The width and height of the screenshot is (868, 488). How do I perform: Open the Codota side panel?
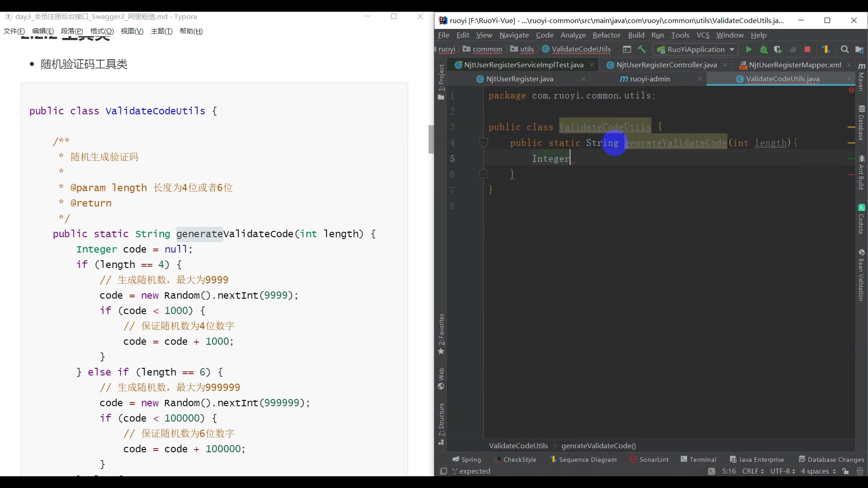coord(862,219)
